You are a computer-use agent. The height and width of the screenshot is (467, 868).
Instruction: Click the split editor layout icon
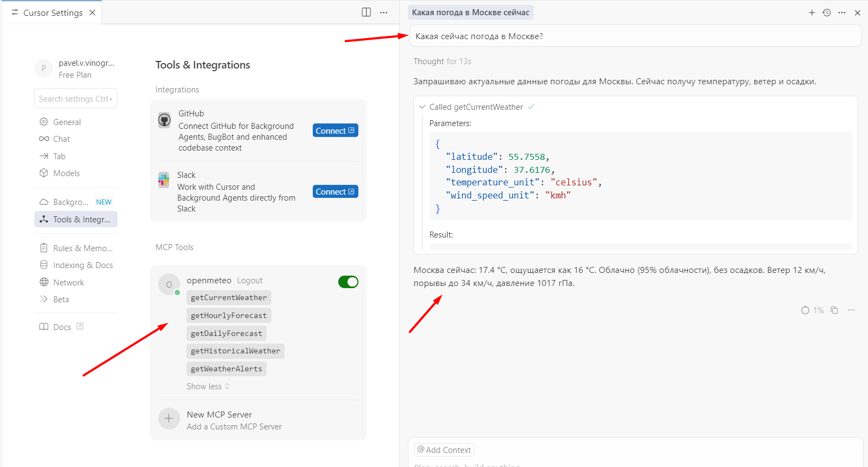[367, 12]
